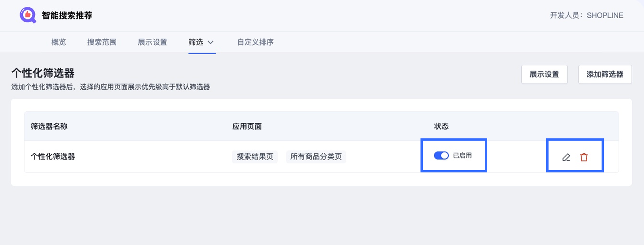Click the 搜索结果页 tag
This screenshot has height=245, width=644.
[x=255, y=157]
